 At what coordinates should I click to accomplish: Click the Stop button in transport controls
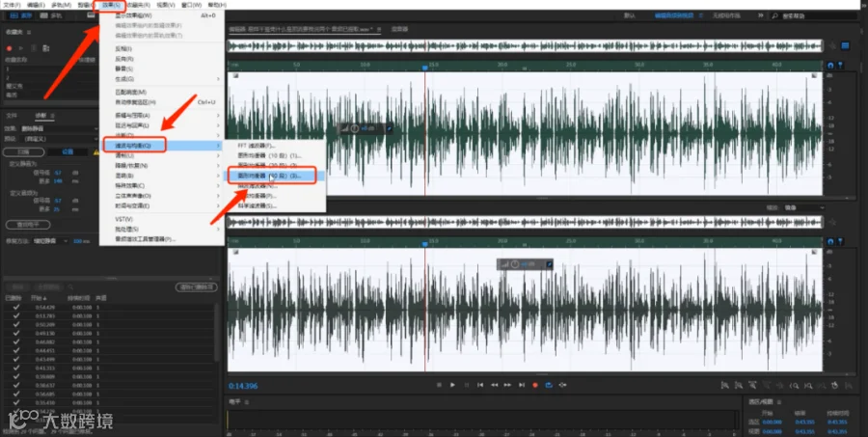point(439,385)
